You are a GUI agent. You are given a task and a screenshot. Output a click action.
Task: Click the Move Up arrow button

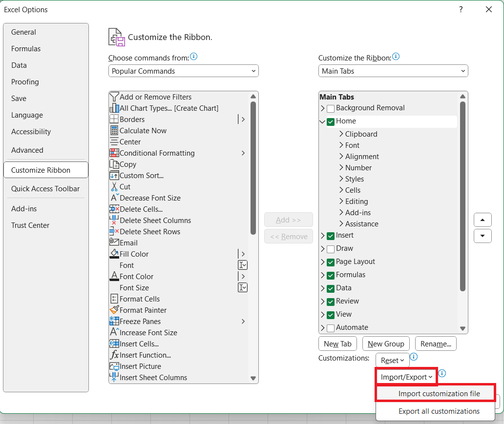(483, 220)
